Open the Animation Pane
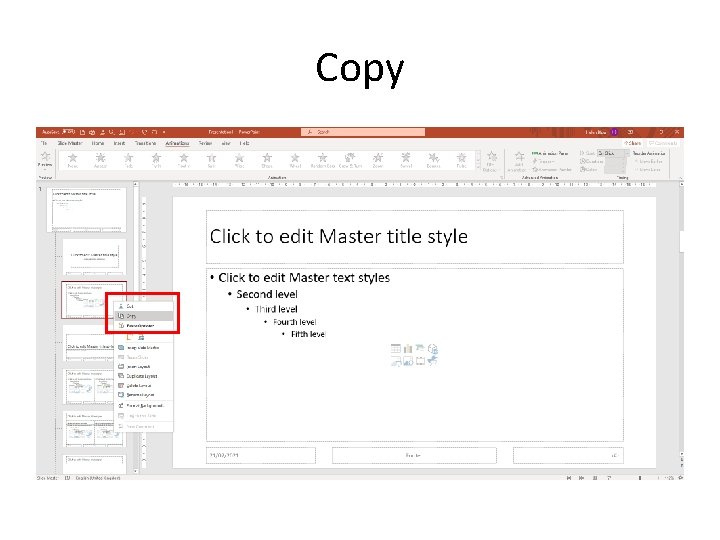Screen dimensions: 720x540 coord(550,153)
